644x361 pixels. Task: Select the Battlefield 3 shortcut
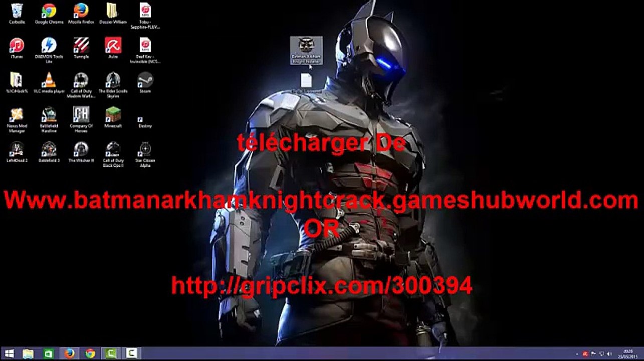(x=49, y=152)
